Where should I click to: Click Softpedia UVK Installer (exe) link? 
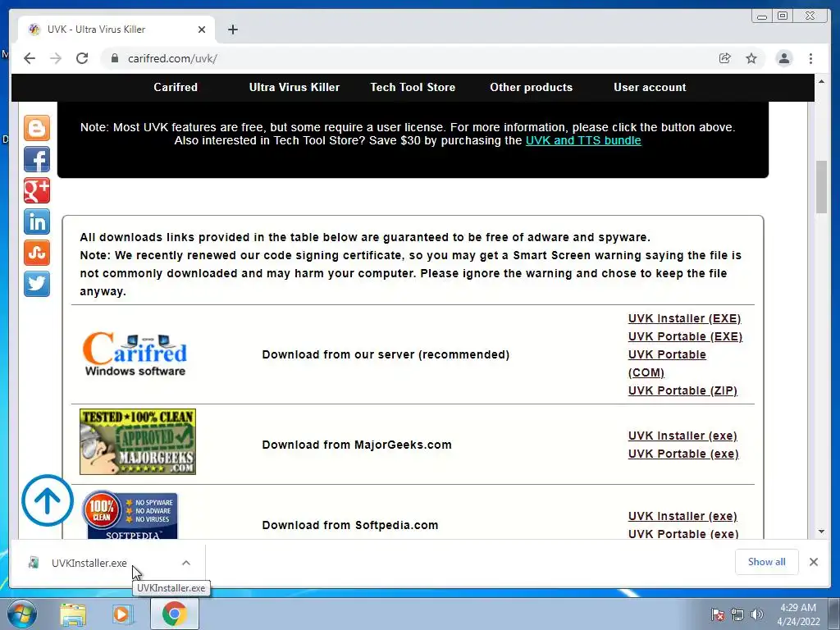point(682,516)
